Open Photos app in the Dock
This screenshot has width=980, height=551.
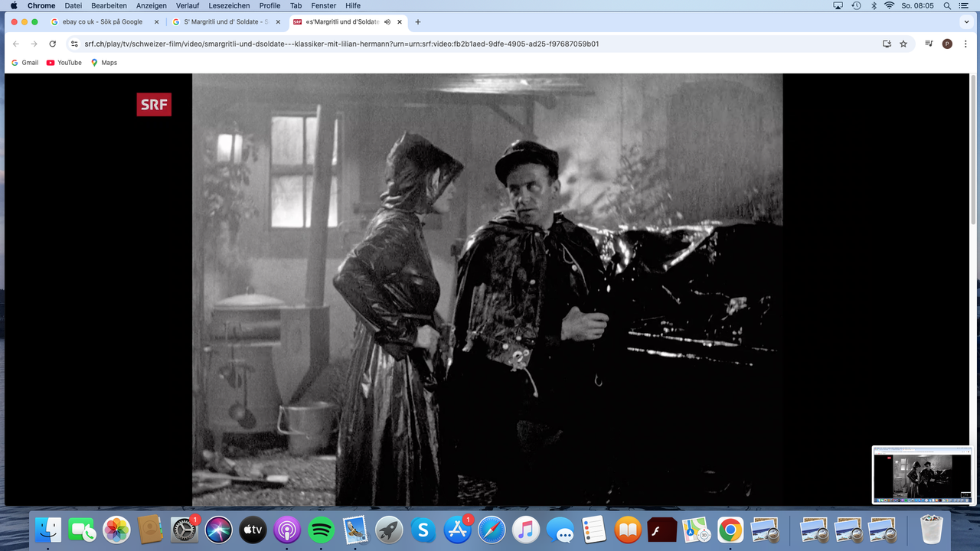click(116, 529)
